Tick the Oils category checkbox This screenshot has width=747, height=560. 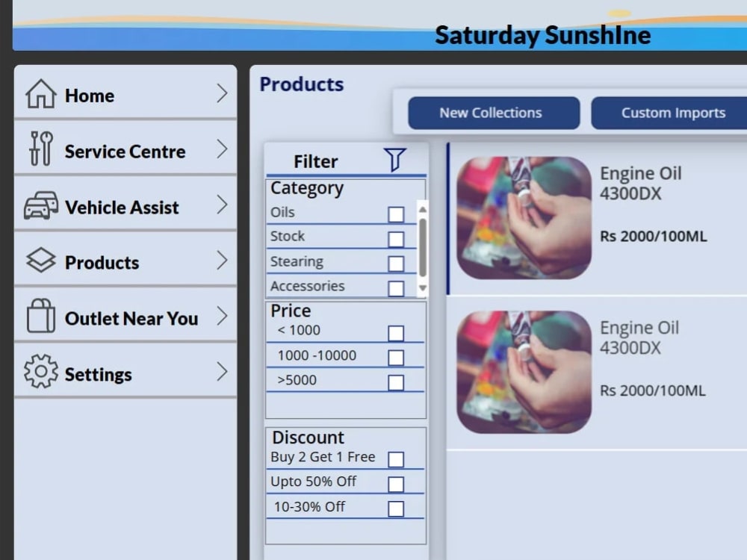tap(396, 214)
